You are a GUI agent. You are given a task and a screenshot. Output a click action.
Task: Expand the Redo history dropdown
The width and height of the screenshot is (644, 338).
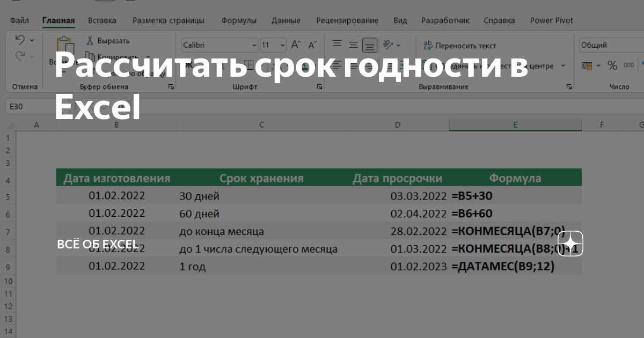point(32,56)
